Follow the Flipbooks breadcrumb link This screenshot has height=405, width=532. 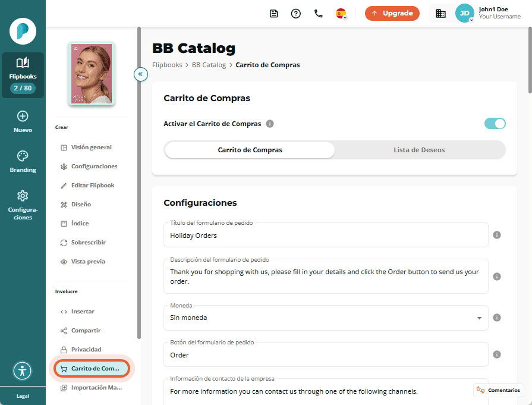[167, 65]
